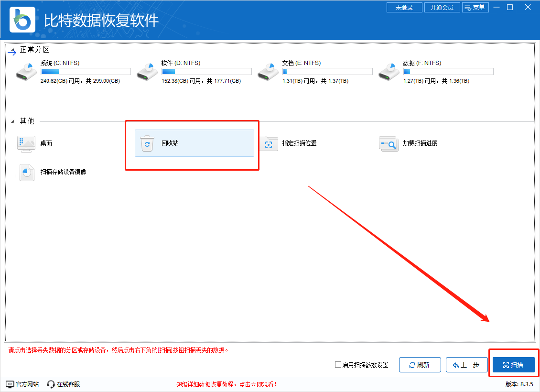
Task: Click the 比特数据恢复软件 title text
Action: pyautogui.click(x=101, y=21)
